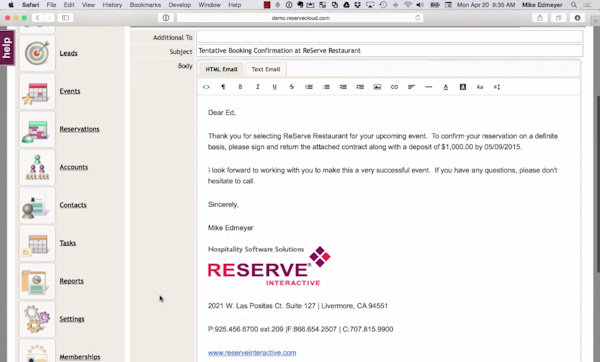Open the HTML source code view
This screenshot has width=600, height=362.
[206, 87]
